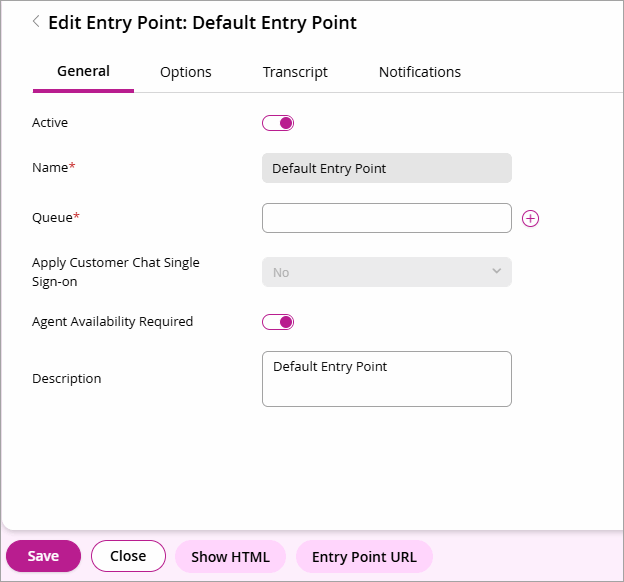Toggle the Active switch
The height and width of the screenshot is (582, 624).
(278, 123)
